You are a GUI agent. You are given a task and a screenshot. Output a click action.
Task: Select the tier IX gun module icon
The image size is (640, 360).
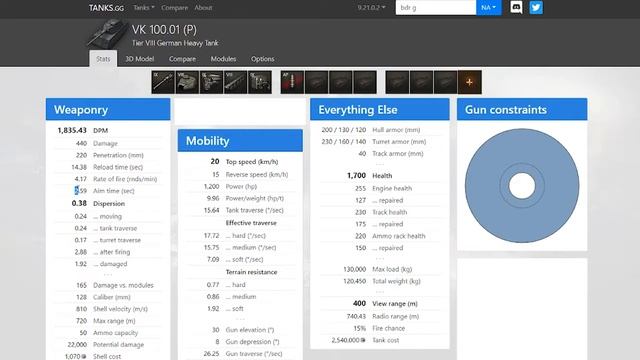coord(163,82)
